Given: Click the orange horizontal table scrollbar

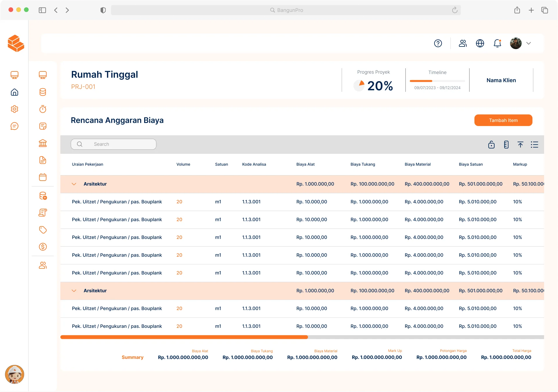Looking at the screenshot, I should [x=184, y=337].
